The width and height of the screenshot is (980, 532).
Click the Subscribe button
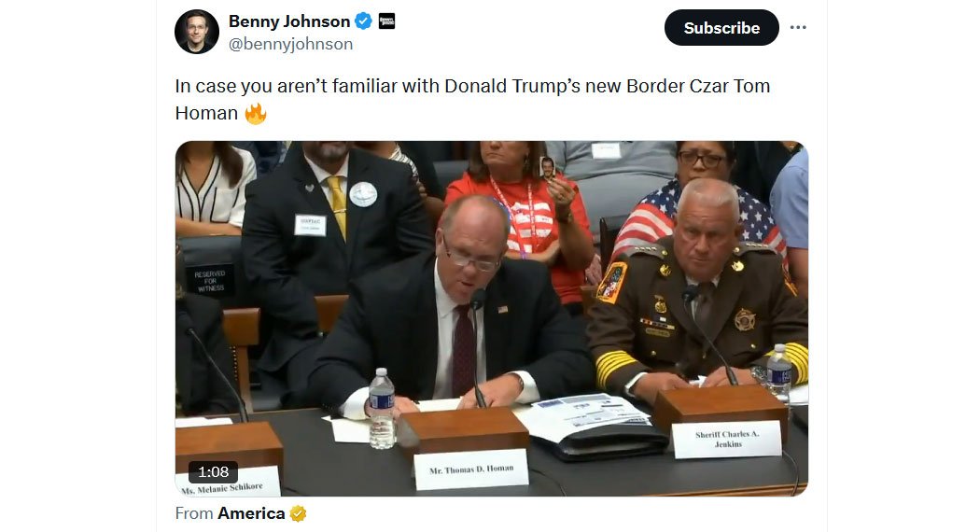(x=721, y=27)
